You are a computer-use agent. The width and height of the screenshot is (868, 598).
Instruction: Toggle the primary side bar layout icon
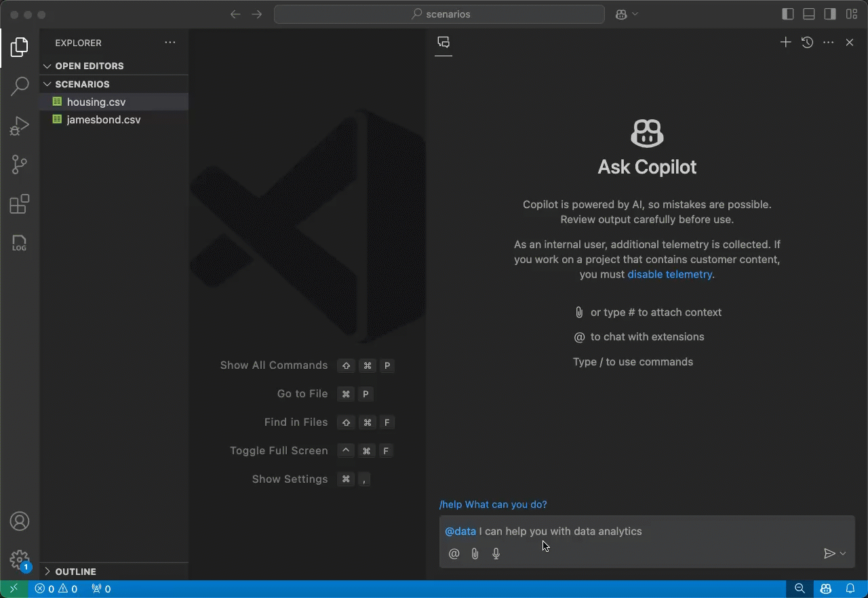pos(787,14)
